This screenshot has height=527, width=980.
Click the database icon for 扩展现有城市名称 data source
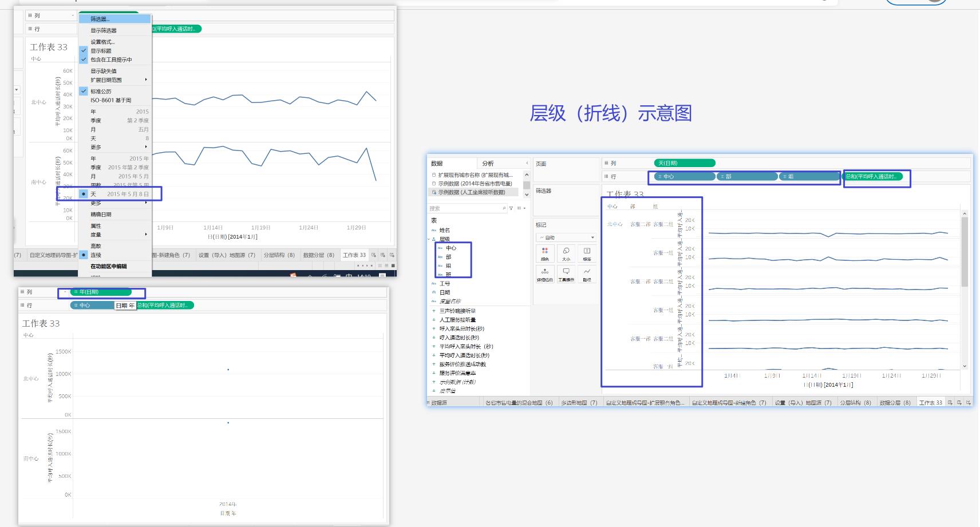[x=434, y=175]
